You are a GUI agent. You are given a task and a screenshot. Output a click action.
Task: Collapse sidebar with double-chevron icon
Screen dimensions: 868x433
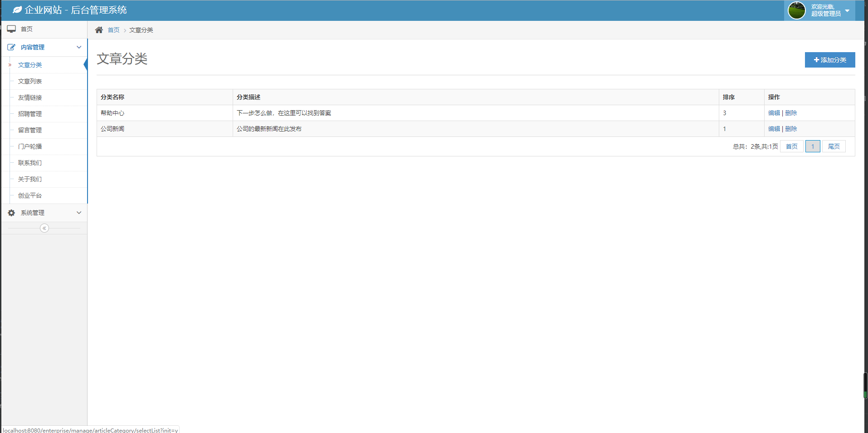pyautogui.click(x=44, y=228)
